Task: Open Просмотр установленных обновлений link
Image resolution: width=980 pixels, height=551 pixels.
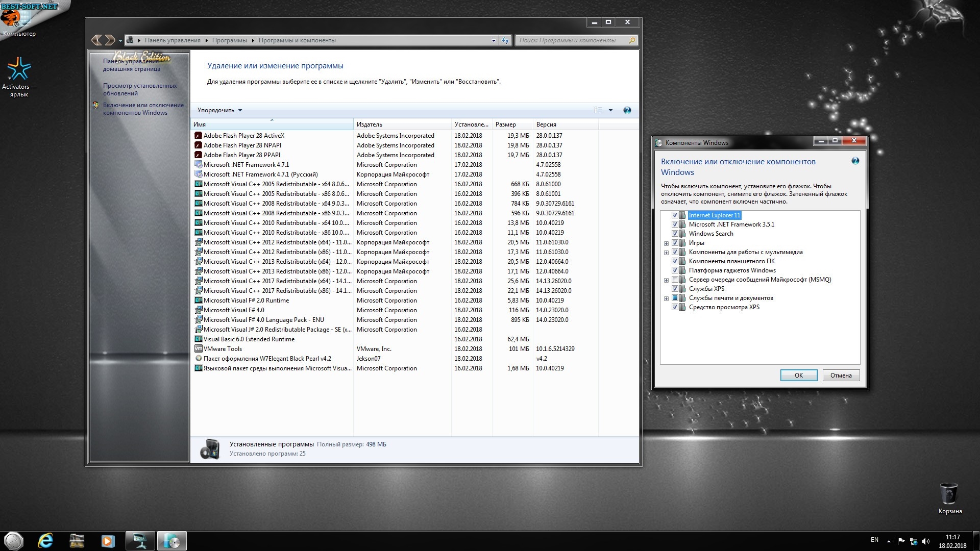Action: click(x=139, y=89)
